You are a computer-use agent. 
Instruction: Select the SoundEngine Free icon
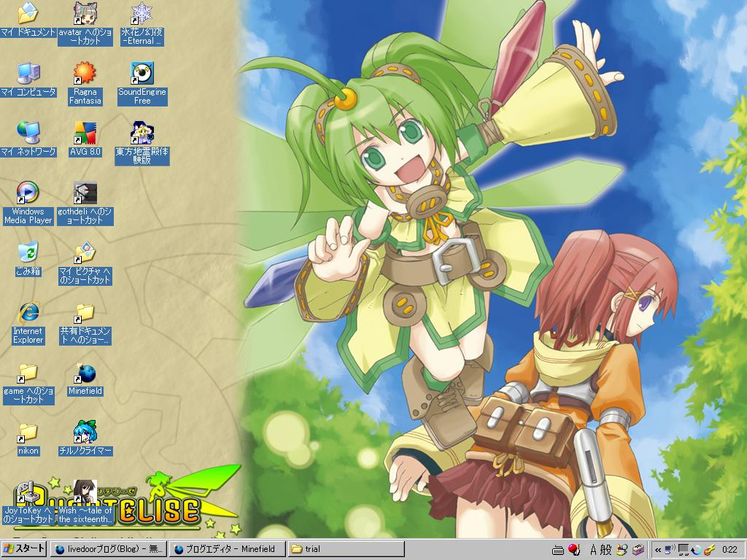tap(142, 74)
